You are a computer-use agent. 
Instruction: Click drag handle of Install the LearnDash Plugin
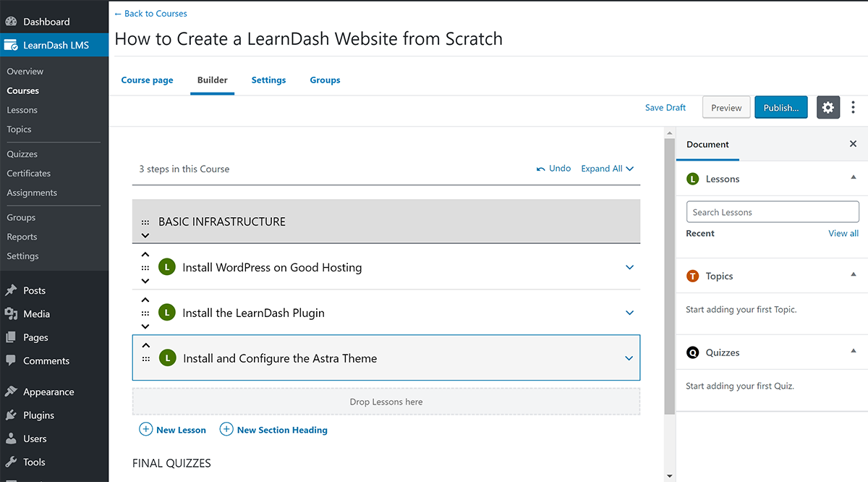tap(145, 313)
